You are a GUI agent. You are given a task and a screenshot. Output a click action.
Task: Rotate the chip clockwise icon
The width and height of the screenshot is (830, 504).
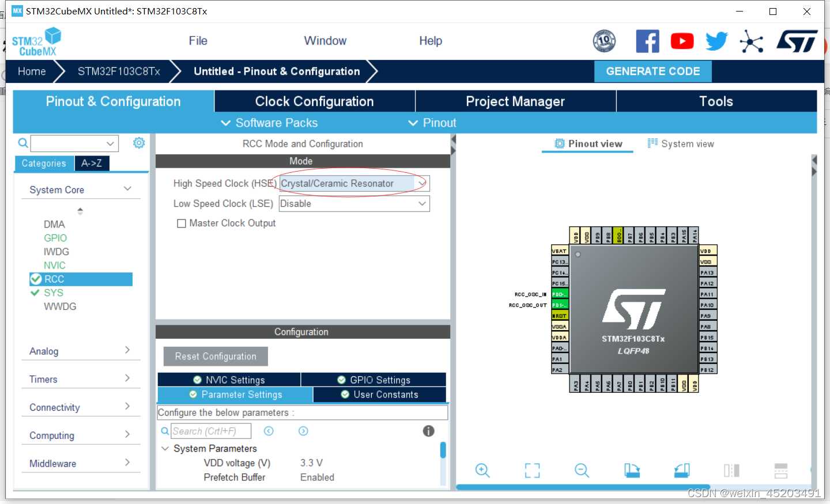pyautogui.click(x=632, y=471)
